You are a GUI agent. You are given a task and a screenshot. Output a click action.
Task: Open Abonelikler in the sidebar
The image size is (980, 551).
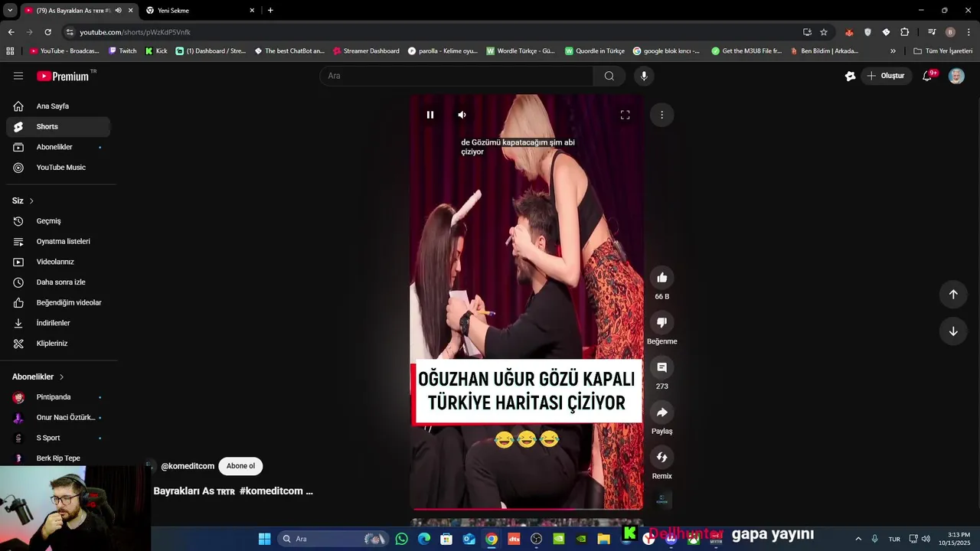(58, 147)
